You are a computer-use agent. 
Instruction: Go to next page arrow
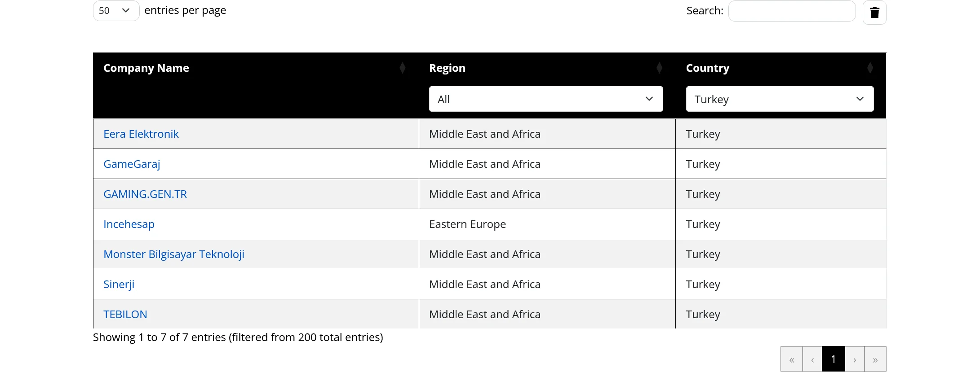coord(855,359)
